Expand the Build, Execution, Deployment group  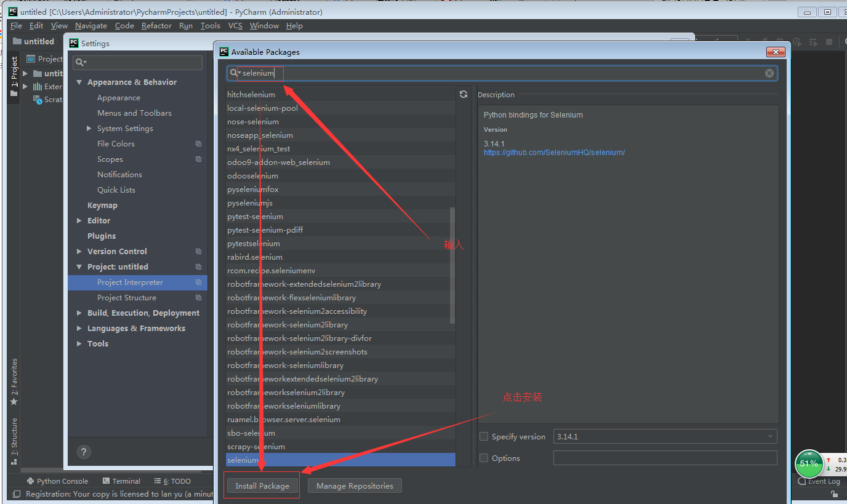[79, 313]
